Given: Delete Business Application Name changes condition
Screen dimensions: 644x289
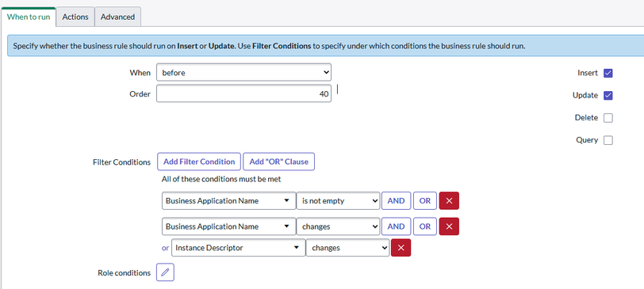Looking at the screenshot, I should pos(449,226).
